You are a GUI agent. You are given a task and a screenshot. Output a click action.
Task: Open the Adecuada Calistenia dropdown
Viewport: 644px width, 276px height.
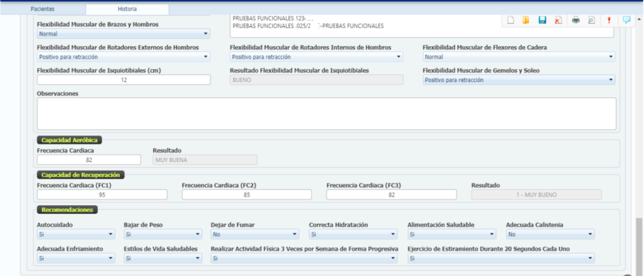pos(550,234)
